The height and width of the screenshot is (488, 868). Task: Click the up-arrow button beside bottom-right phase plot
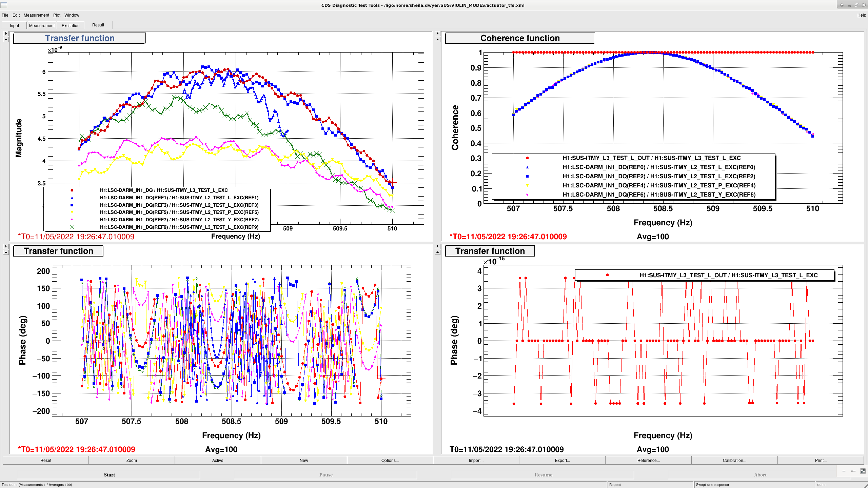click(x=437, y=252)
